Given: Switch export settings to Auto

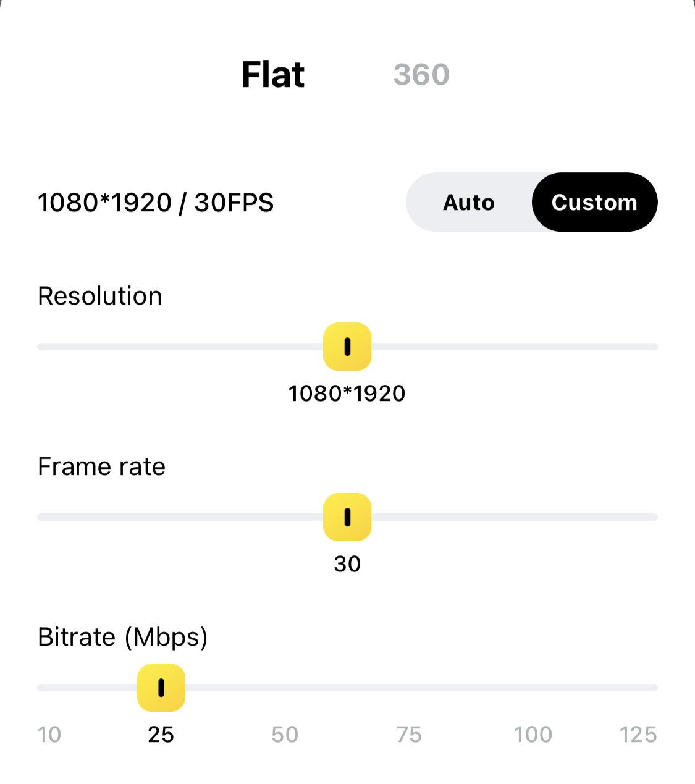Looking at the screenshot, I should pyautogui.click(x=469, y=203).
